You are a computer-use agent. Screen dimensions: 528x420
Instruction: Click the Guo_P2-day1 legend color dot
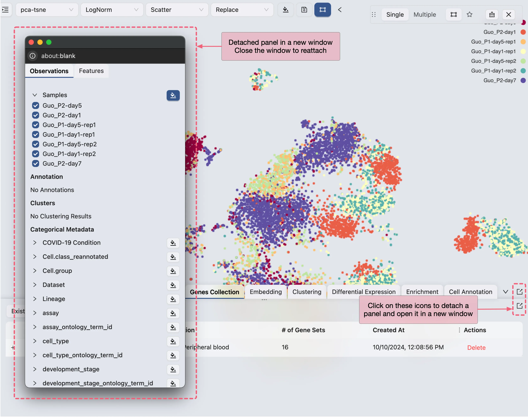click(x=523, y=32)
